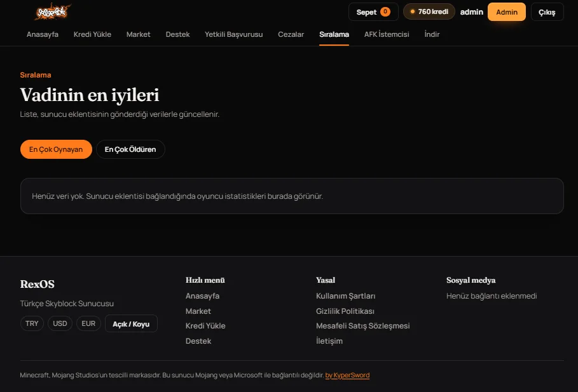Click the Kredi Yükle link in the footer

pyautogui.click(x=205, y=326)
